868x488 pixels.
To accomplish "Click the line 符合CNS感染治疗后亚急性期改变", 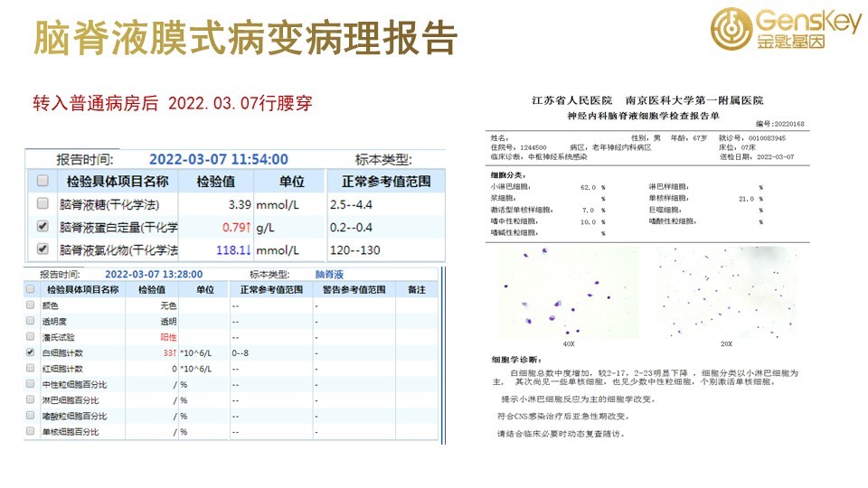I will click(x=563, y=416).
